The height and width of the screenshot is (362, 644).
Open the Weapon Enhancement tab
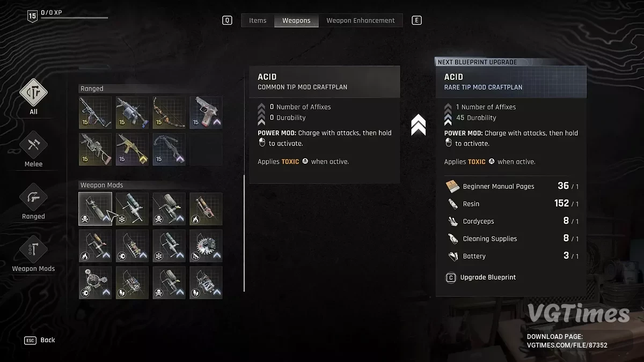[x=361, y=20]
